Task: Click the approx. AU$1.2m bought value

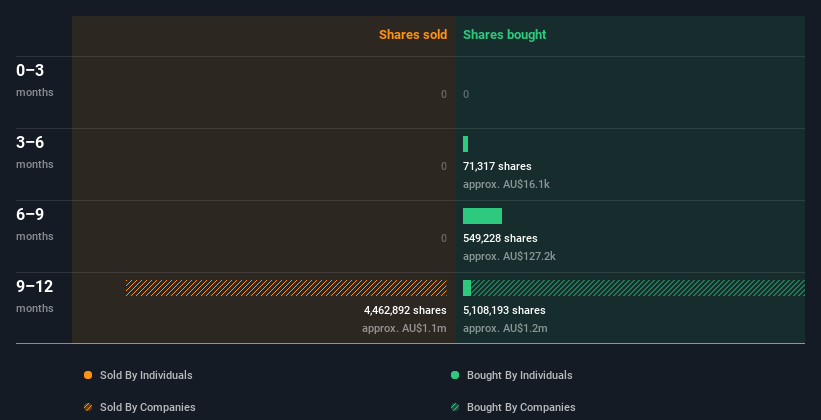Action: pos(505,328)
